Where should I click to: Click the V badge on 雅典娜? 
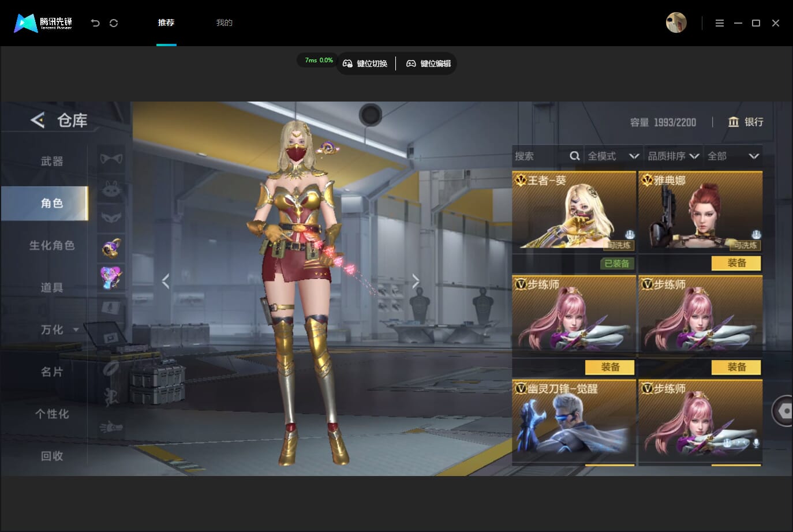(x=647, y=181)
